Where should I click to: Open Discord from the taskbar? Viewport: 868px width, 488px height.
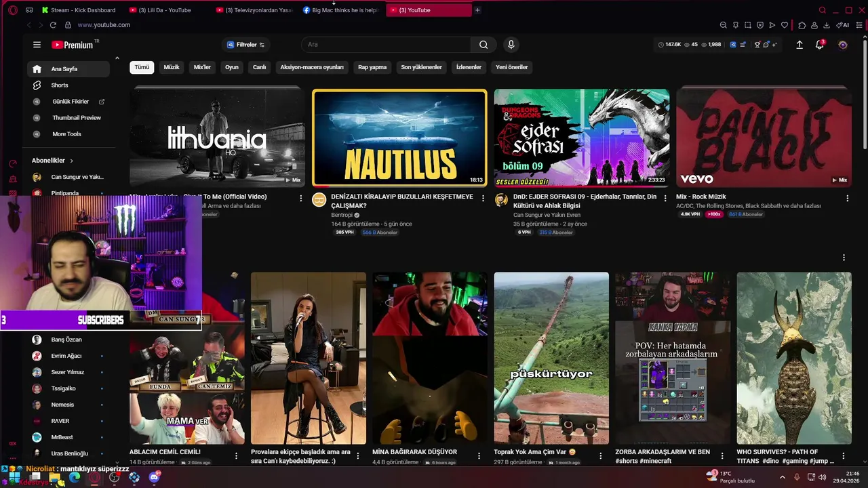(x=154, y=477)
